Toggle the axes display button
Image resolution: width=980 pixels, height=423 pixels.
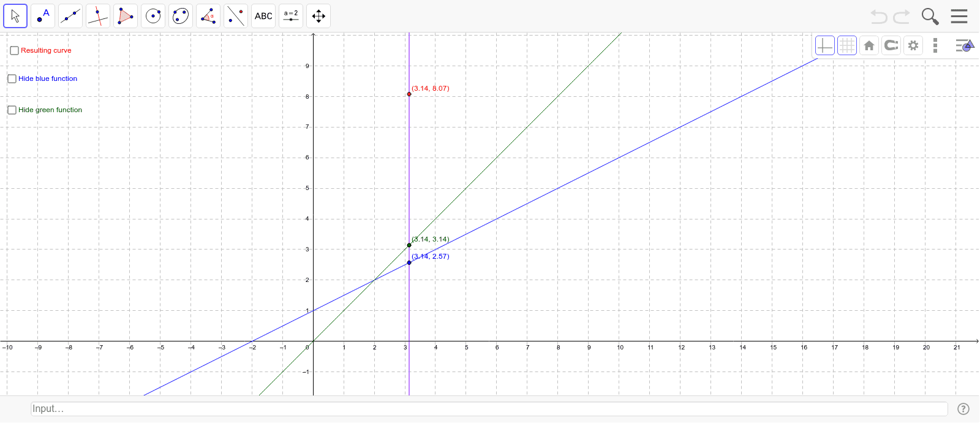point(825,45)
